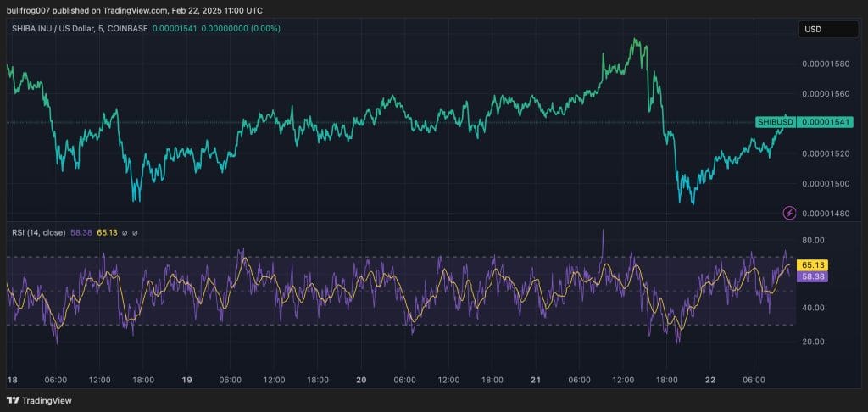Click the purple lightning bolt icon

coord(789,213)
